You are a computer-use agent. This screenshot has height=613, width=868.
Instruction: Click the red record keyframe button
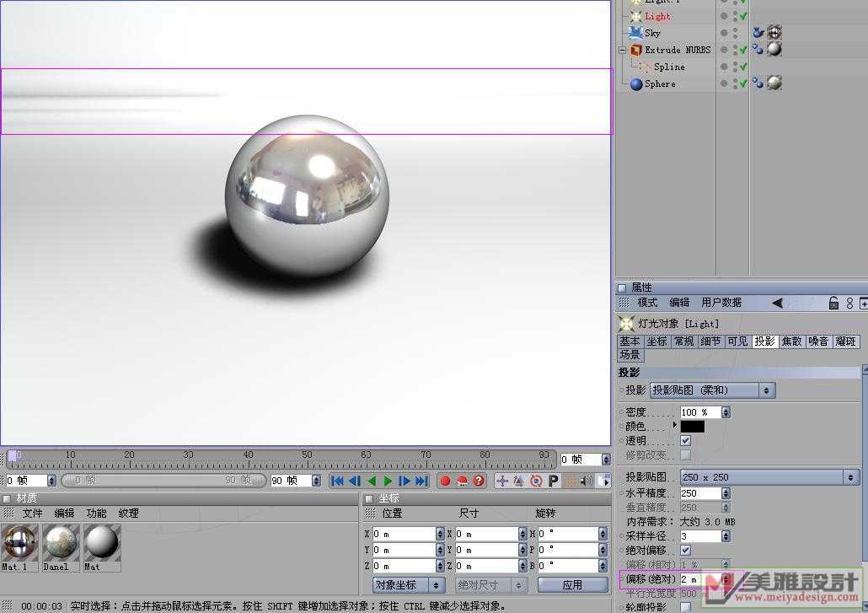pyautogui.click(x=445, y=481)
